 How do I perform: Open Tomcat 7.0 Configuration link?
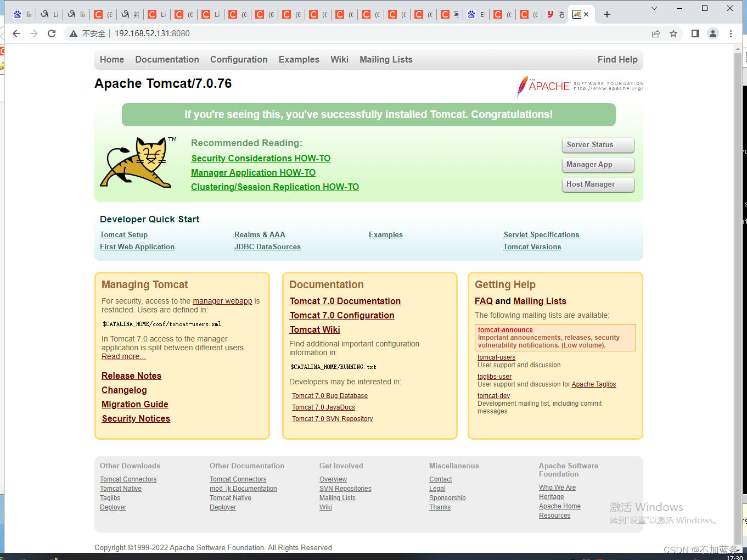point(342,315)
